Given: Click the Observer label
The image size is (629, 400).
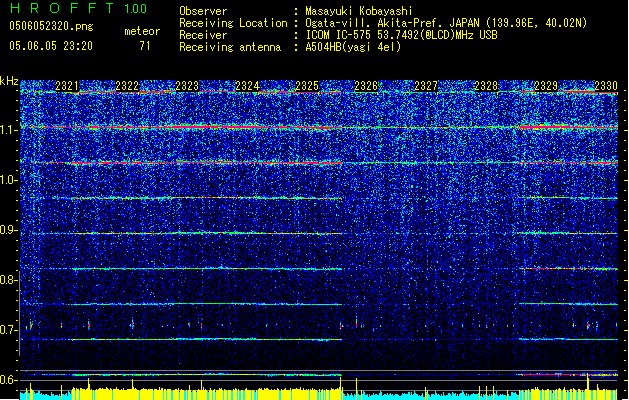Looking at the screenshot, I should click(203, 11).
